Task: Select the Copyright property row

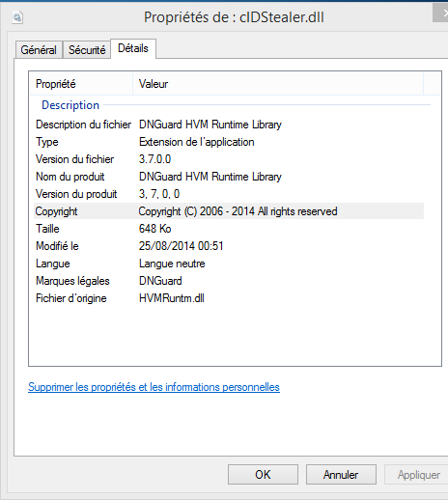Action: pyautogui.click(x=229, y=211)
